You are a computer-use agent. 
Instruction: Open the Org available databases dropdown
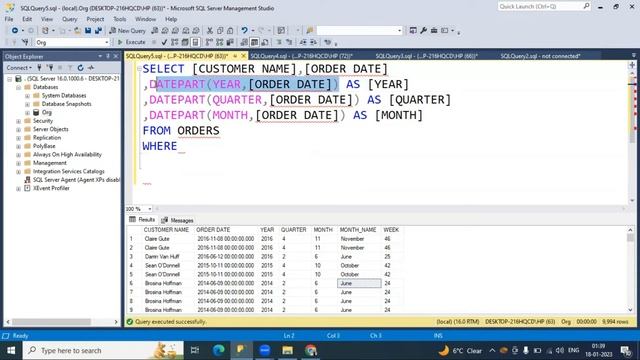click(x=107, y=42)
